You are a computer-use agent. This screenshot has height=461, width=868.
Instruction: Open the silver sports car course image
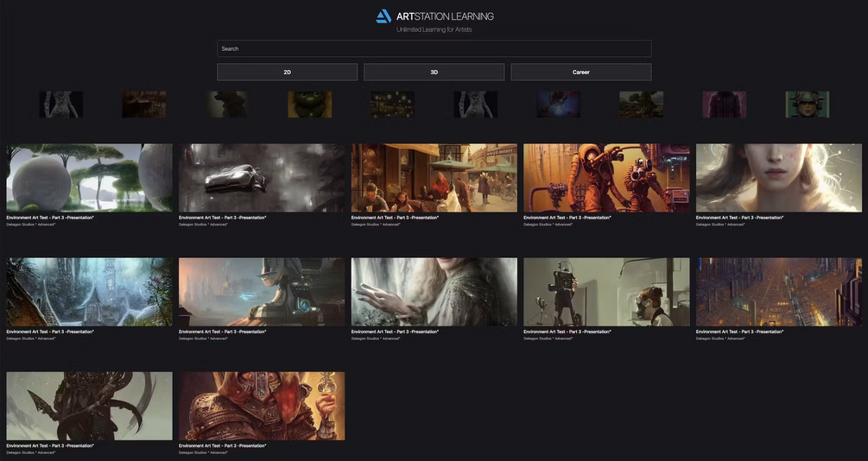262,178
